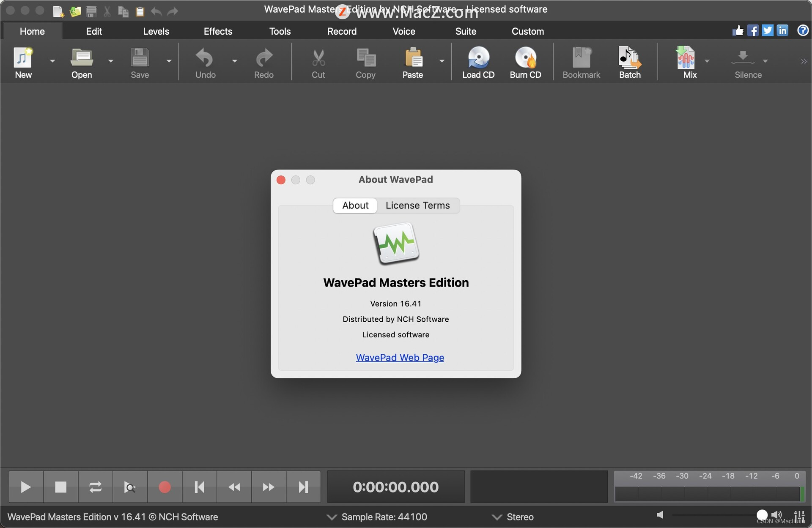Switch to the Suite ribbon tab
The height and width of the screenshot is (528, 812).
(x=466, y=31)
